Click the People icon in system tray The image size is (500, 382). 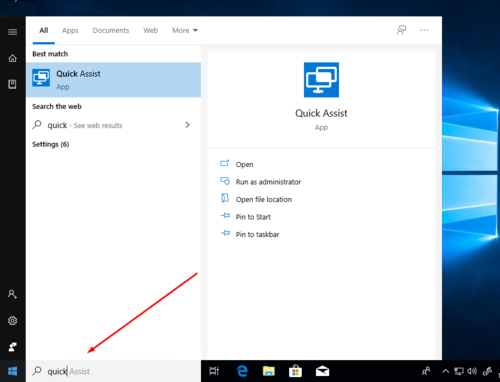[426, 371]
